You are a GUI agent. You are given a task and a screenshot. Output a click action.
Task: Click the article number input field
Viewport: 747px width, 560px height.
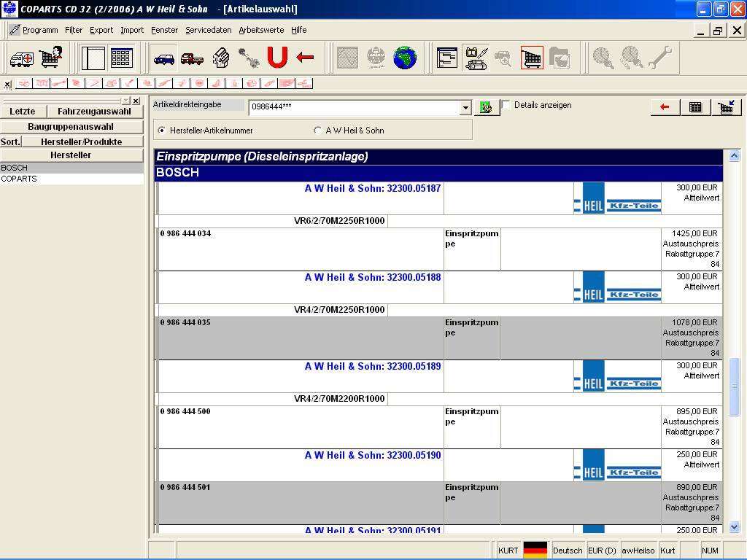[355, 107]
